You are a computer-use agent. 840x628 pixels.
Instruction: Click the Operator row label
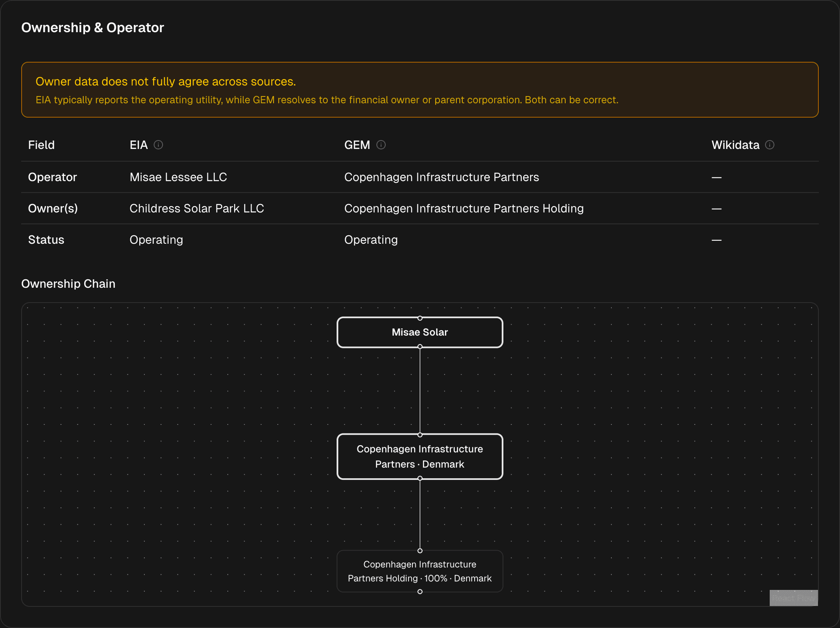coord(52,177)
